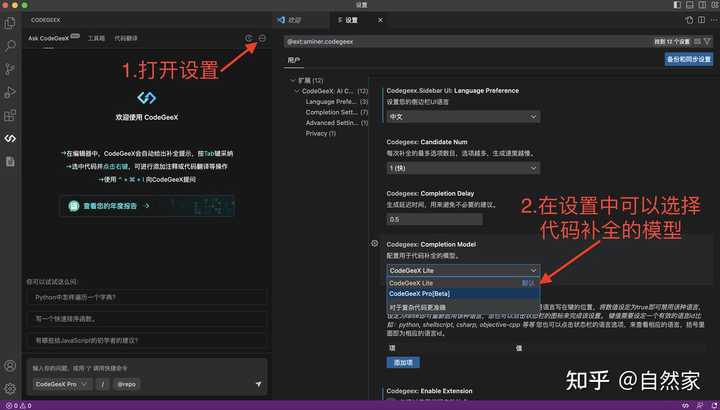Viewport: 720px width, 410px height.
Task: Collapse the 扩展 (12) tree node
Action: [x=293, y=80]
